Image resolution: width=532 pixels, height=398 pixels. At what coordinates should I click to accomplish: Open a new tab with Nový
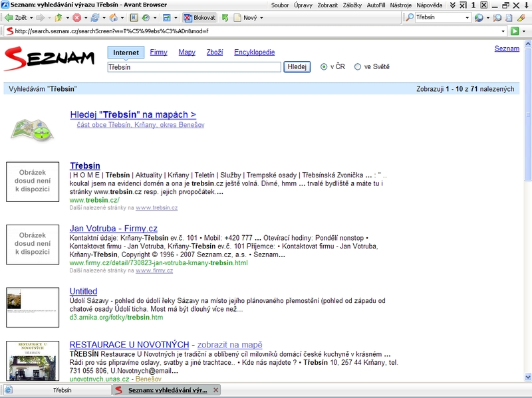(x=245, y=18)
